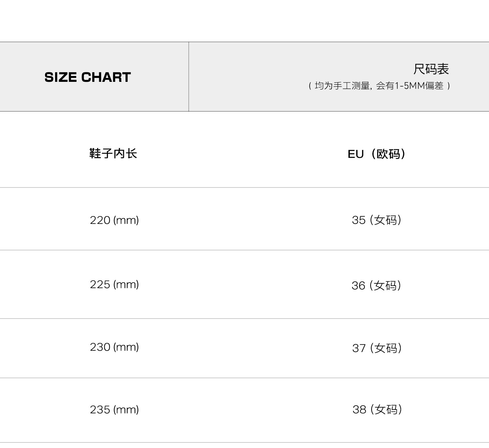489x448 pixels.
Task: Select the 230 (mm) length cell
Action: 114,347
